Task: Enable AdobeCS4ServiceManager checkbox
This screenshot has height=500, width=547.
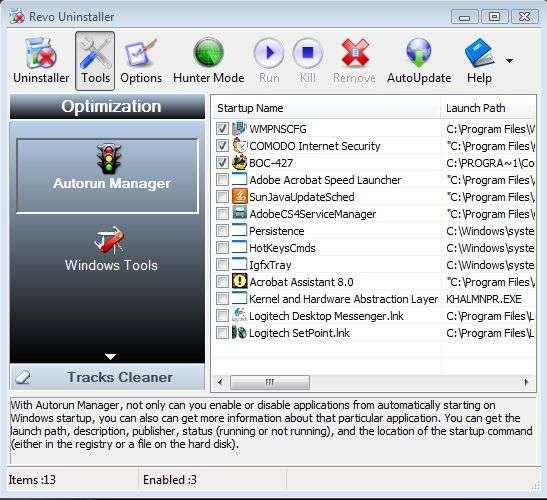Action: (222, 214)
